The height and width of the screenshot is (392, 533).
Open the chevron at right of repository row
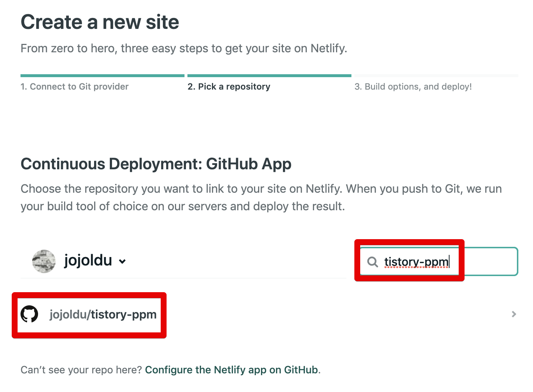514,314
